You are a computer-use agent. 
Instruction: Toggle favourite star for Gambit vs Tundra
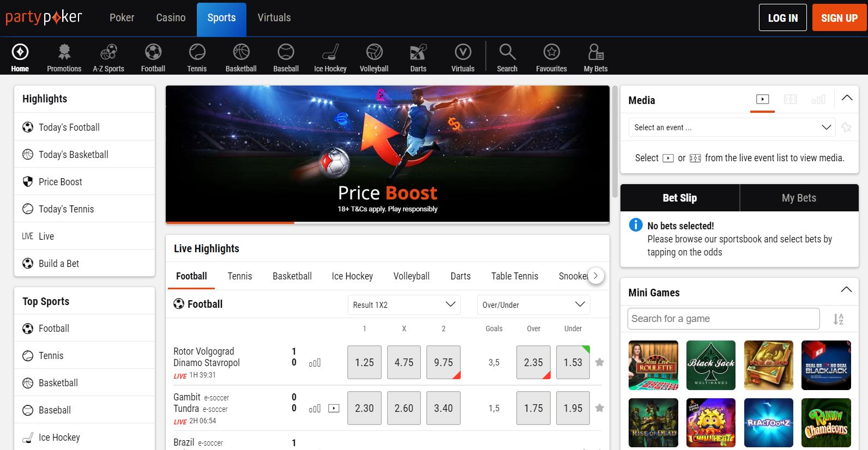coord(600,408)
